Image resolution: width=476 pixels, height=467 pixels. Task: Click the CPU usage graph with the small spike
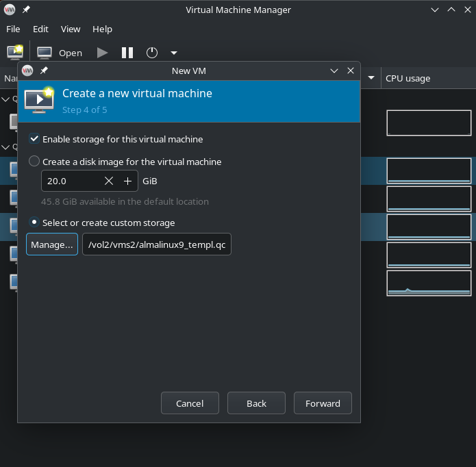429,283
